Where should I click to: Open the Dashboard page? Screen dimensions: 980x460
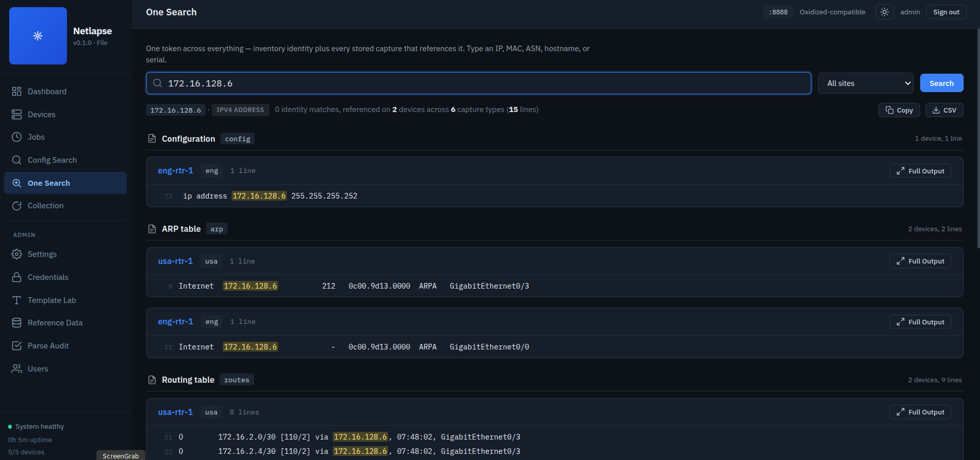(65, 92)
